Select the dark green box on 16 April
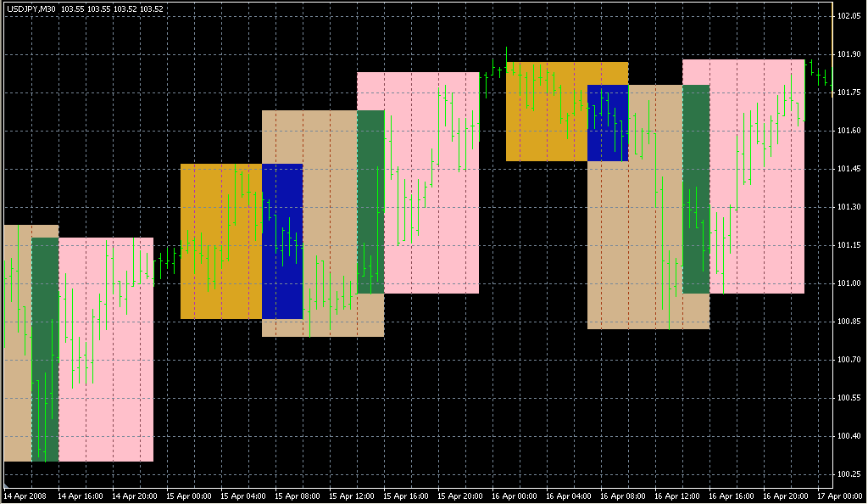The image size is (868, 504). click(696, 189)
